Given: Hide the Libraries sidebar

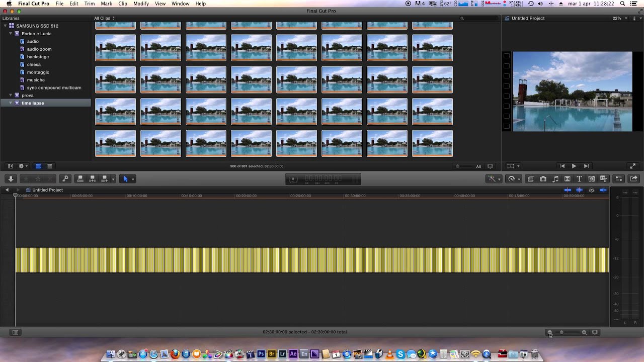Looking at the screenshot, I should [x=10, y=166].
